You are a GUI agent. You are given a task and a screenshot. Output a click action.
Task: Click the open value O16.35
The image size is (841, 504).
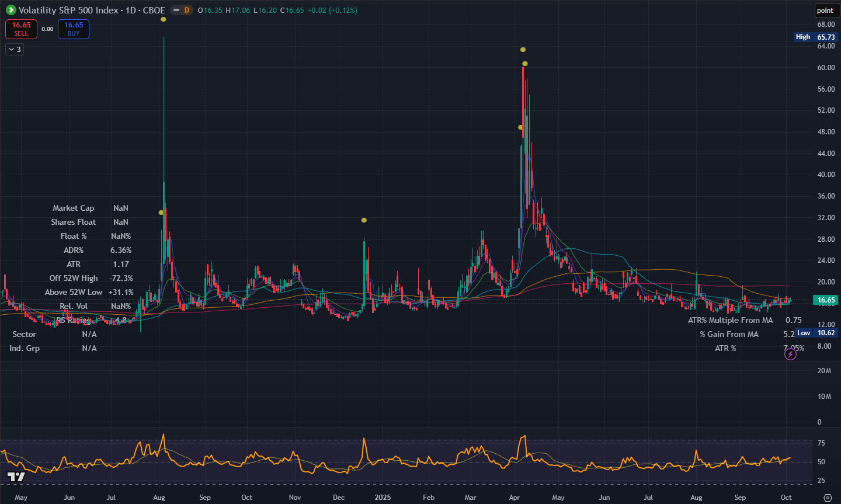point(210,11)
